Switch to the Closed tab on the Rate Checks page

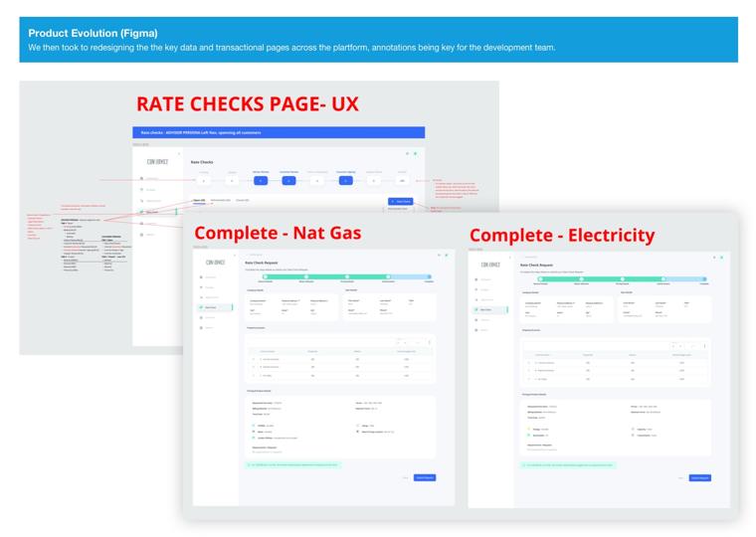[x=243, y=200]
